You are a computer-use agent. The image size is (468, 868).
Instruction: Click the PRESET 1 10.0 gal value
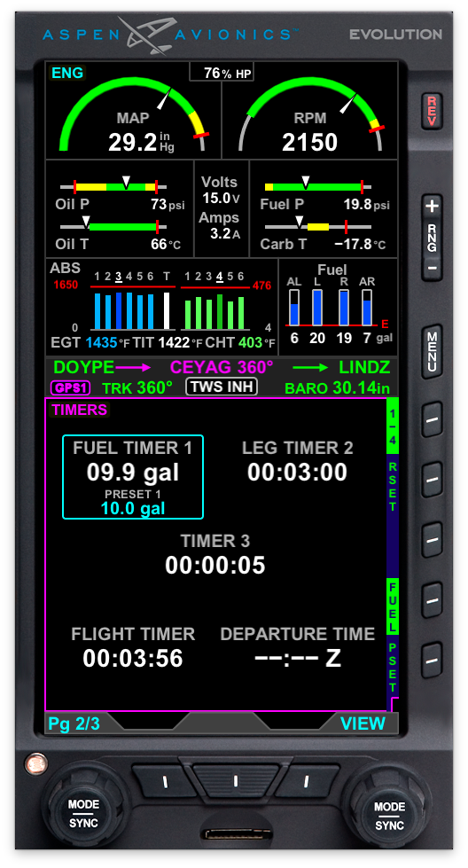pyautogui.click(x=133, y=509)
